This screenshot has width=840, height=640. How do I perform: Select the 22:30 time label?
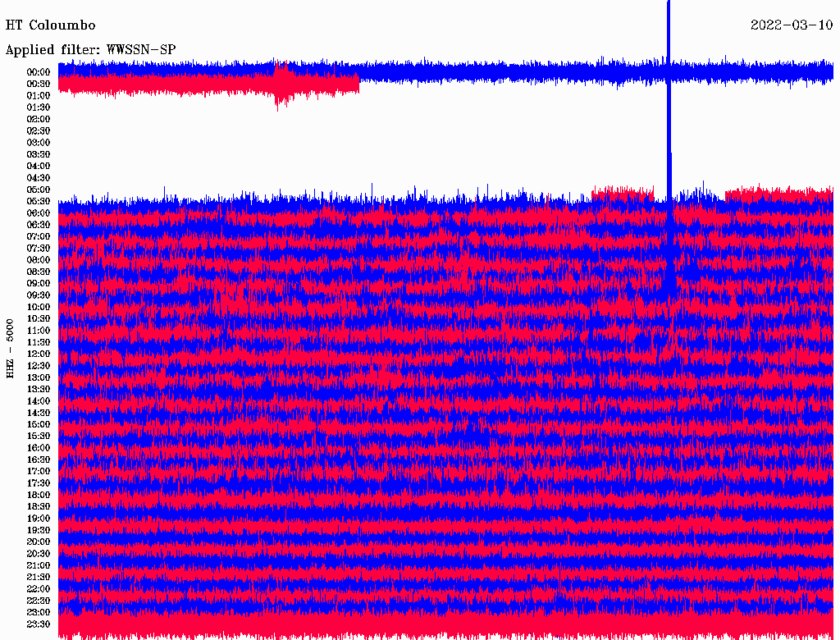tap(39, 601)
